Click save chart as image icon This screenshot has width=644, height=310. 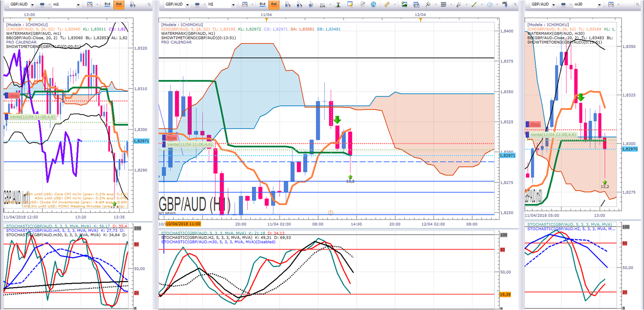tap(404, 4)
